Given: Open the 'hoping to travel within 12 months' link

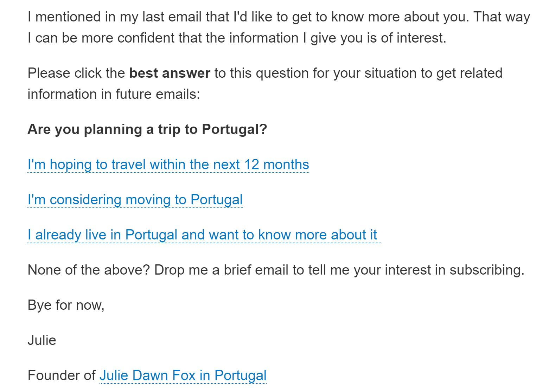Looking at the screenshot, I should (168, 165).
